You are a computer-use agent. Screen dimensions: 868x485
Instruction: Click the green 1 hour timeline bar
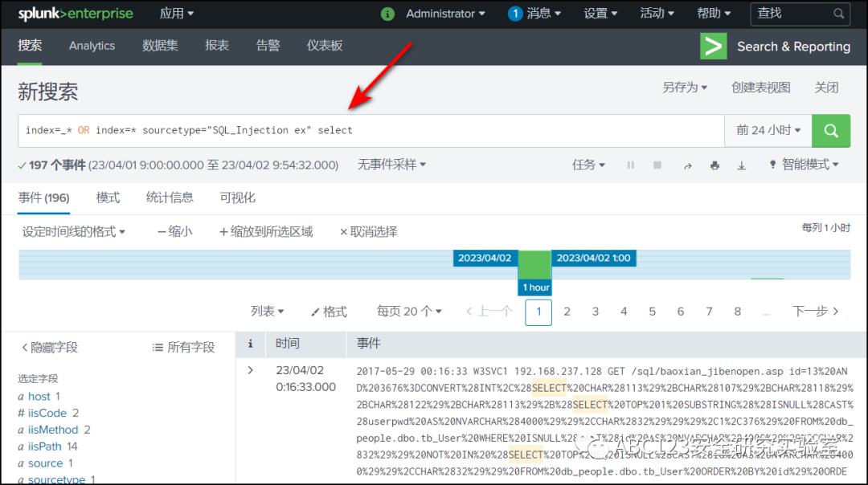pos(534,264)
